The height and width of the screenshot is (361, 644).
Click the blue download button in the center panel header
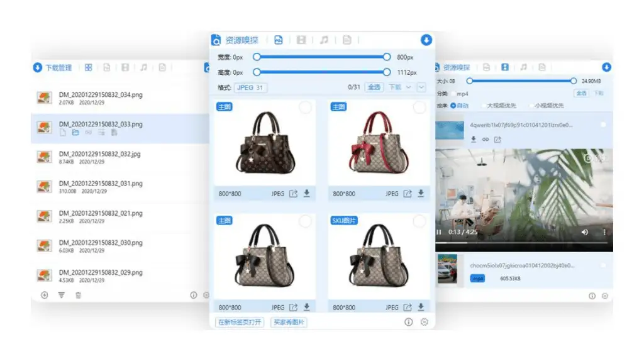426,40
